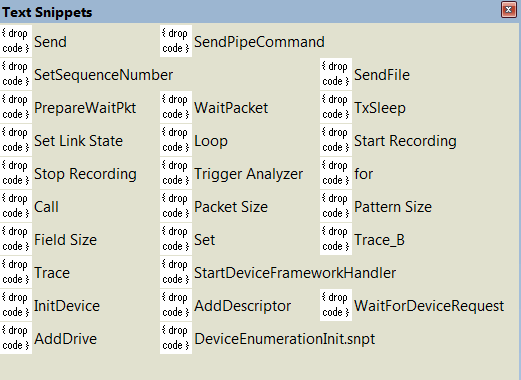This screenshot has height=380, width=521.
Task: Select the WaitForDeviceRequest snippet label
Action: tap(429, 306)
